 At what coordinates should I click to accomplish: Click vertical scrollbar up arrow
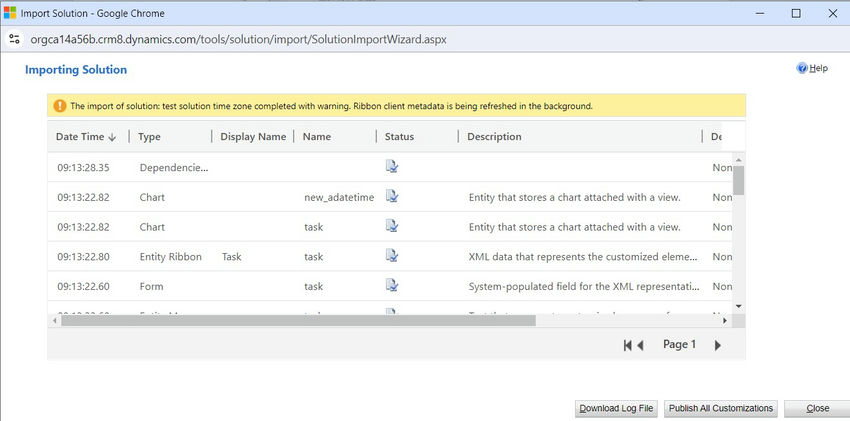[738, 160]
